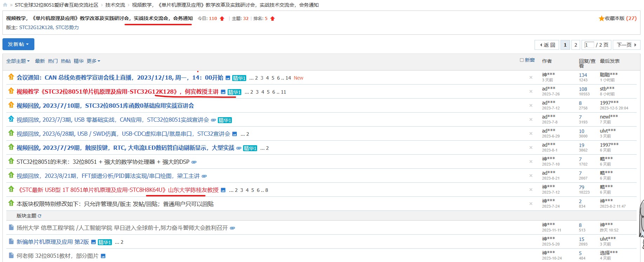The image size is (644, 262).
Task: Click sticky icon beside 视频回放 2023/7/3期 thread
Action: tap(11, 119)
